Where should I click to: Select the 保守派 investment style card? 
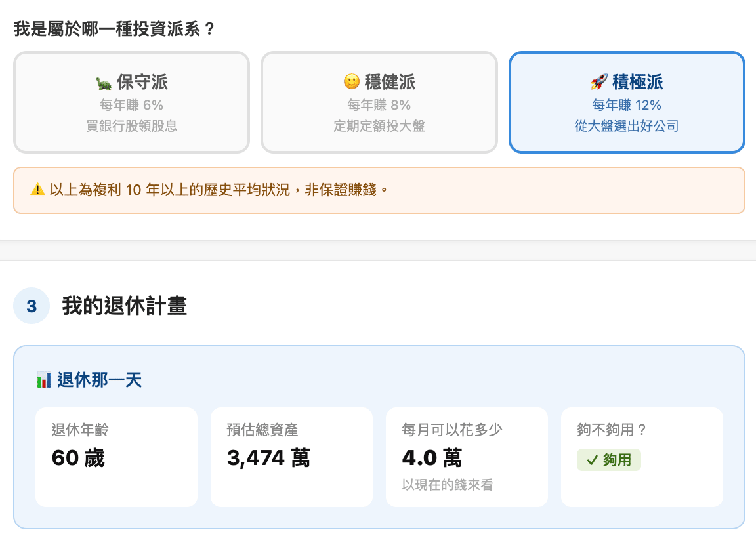131,102
